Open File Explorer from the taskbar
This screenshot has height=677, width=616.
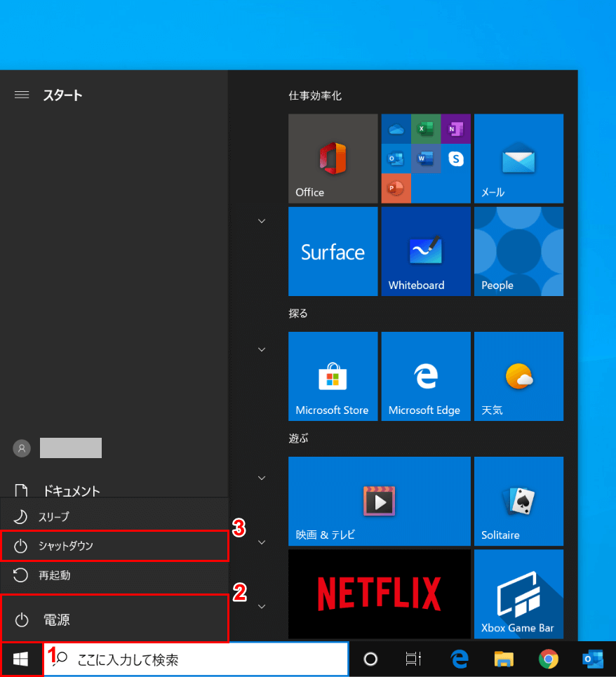tap(504, 659)
